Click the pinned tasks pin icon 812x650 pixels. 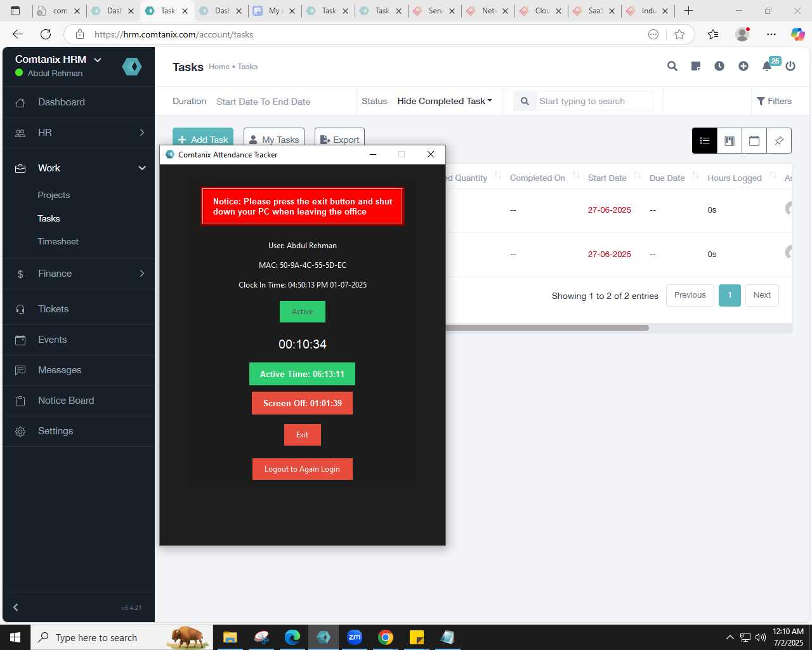tap(779, 141)
